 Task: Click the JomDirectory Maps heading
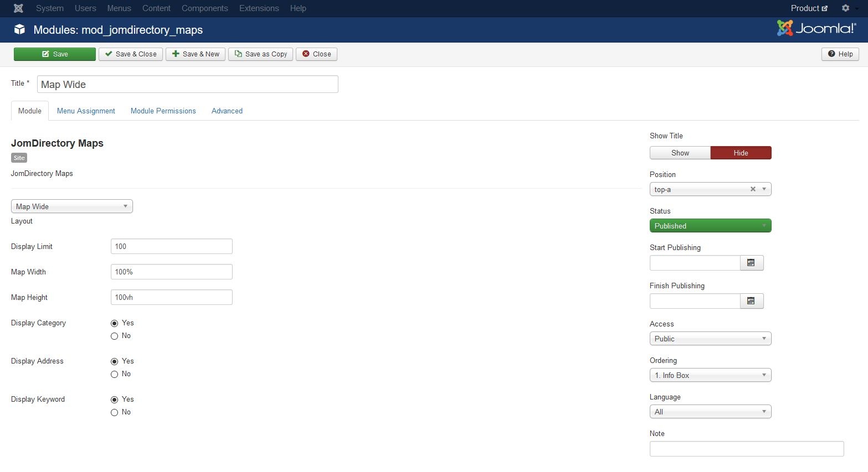pyautogui.click(x=57, y=143)
